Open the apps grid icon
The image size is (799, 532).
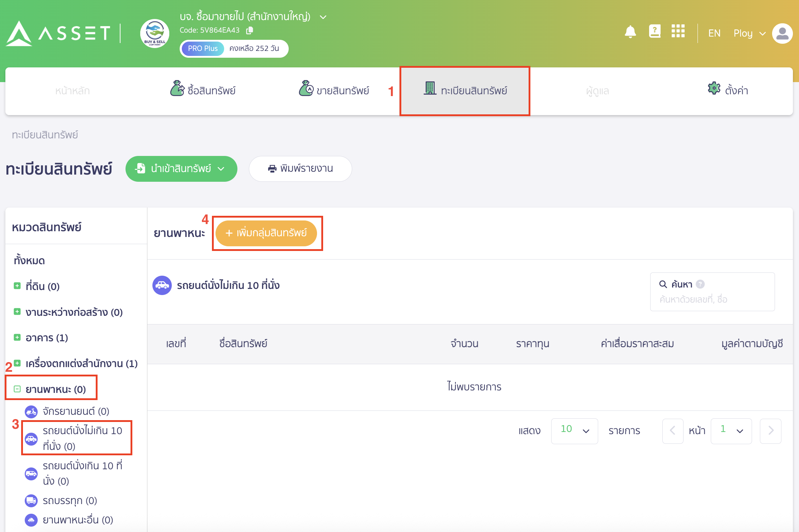click(x=678, y=31)
